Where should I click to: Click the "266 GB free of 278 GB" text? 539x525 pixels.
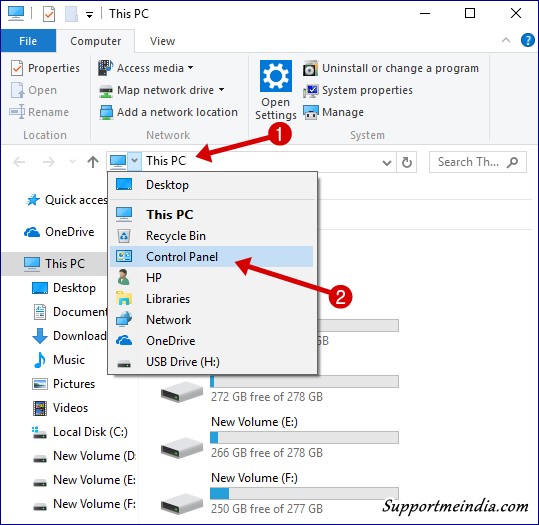click(267, 453)
